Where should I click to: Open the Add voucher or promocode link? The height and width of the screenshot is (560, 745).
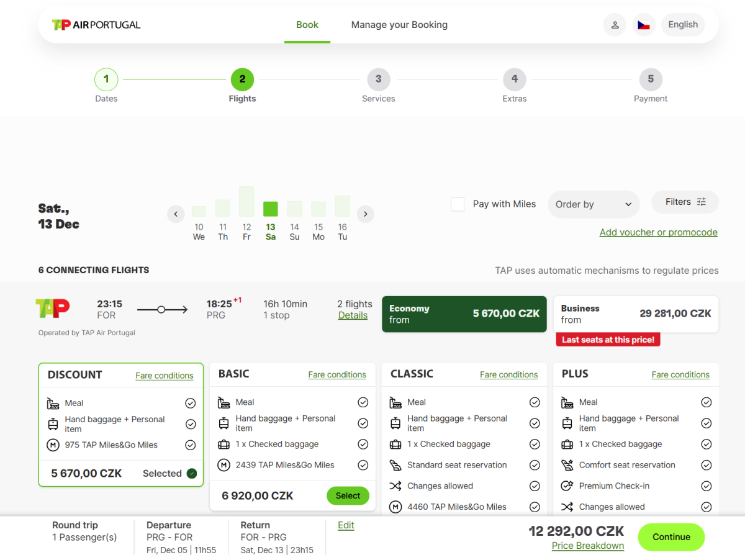[x=658, y=232]
